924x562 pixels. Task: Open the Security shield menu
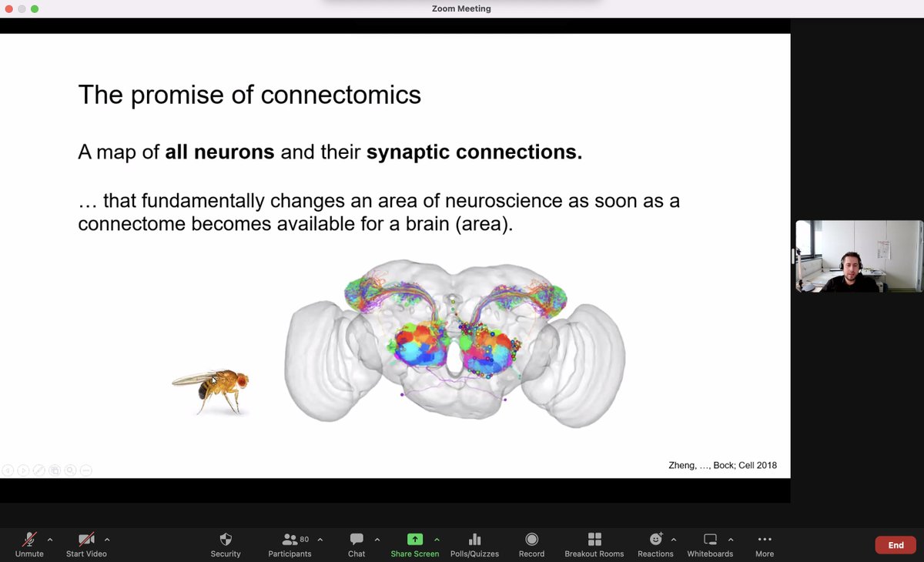[x=226, y=544]
